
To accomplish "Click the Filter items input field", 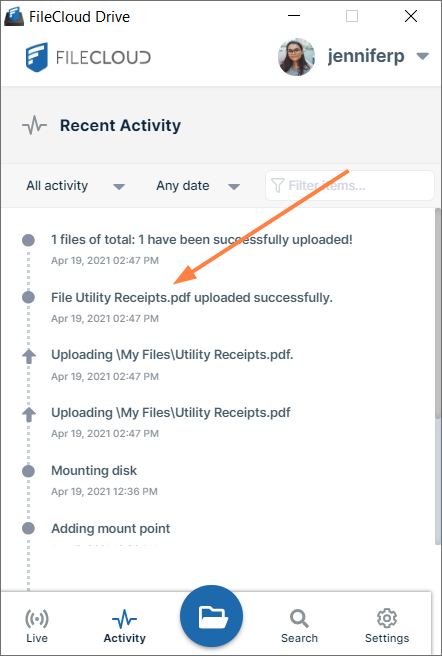I will coord(350,185).
